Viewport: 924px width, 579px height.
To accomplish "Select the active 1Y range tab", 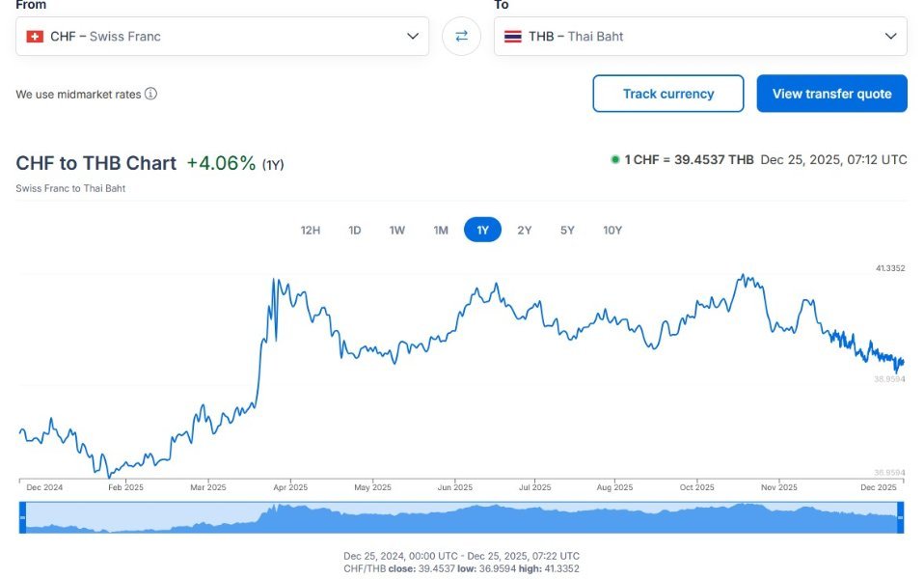I will click(482, 231).
